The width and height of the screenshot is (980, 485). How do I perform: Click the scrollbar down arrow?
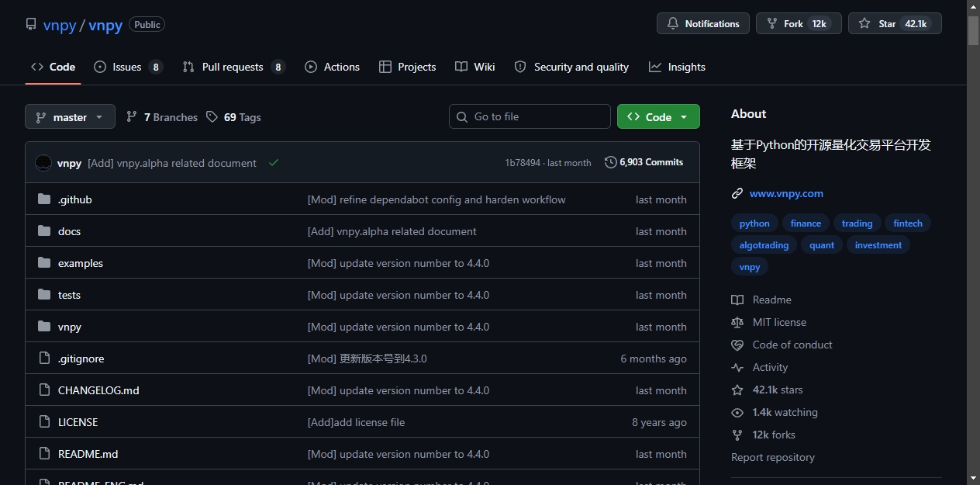974,478
